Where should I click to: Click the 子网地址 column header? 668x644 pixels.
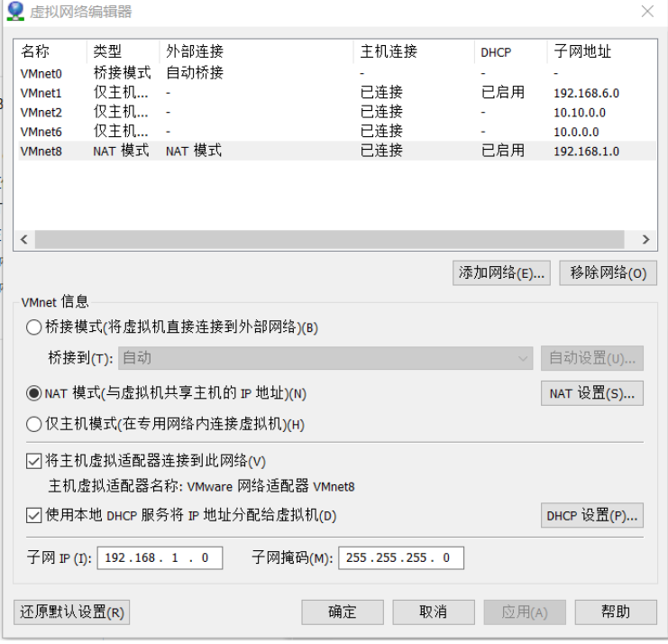(x=601, y=51)
